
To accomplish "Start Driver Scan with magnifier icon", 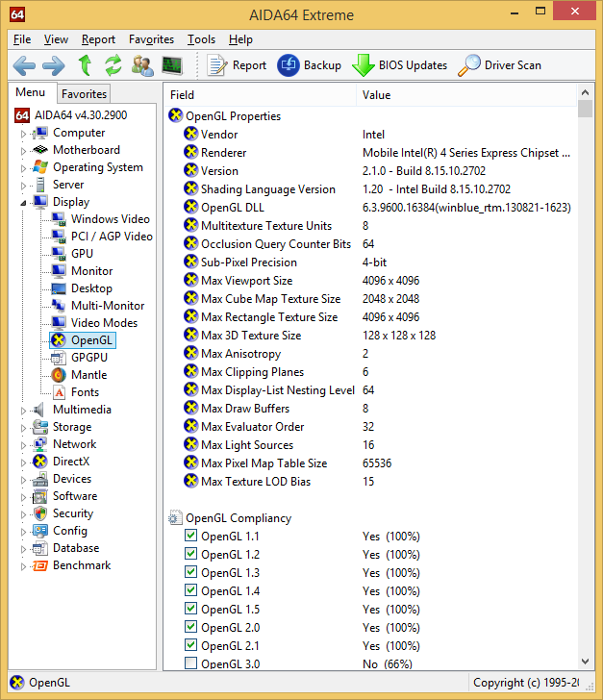I will pos(469,65).
